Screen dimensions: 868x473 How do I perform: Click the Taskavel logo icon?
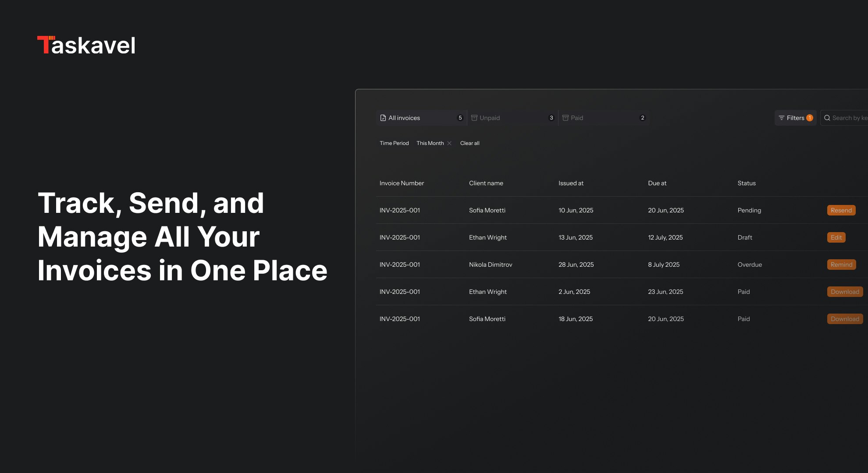coord(46,45)
